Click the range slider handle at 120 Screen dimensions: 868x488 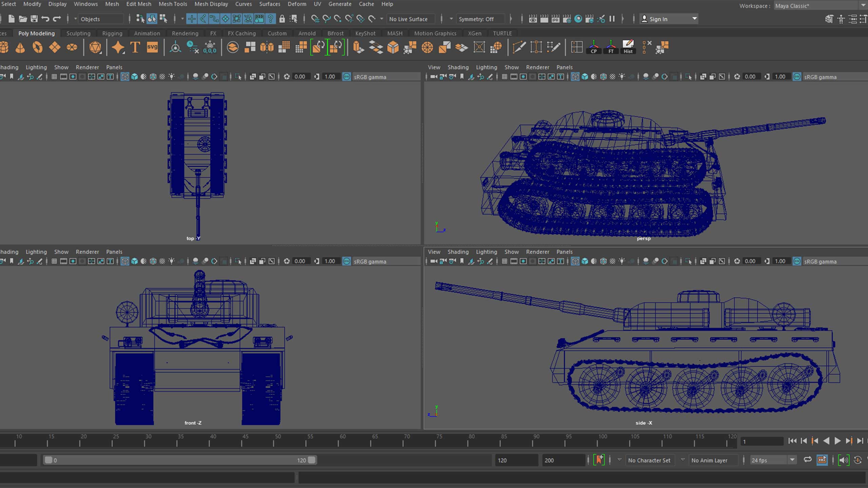(312, 460)
